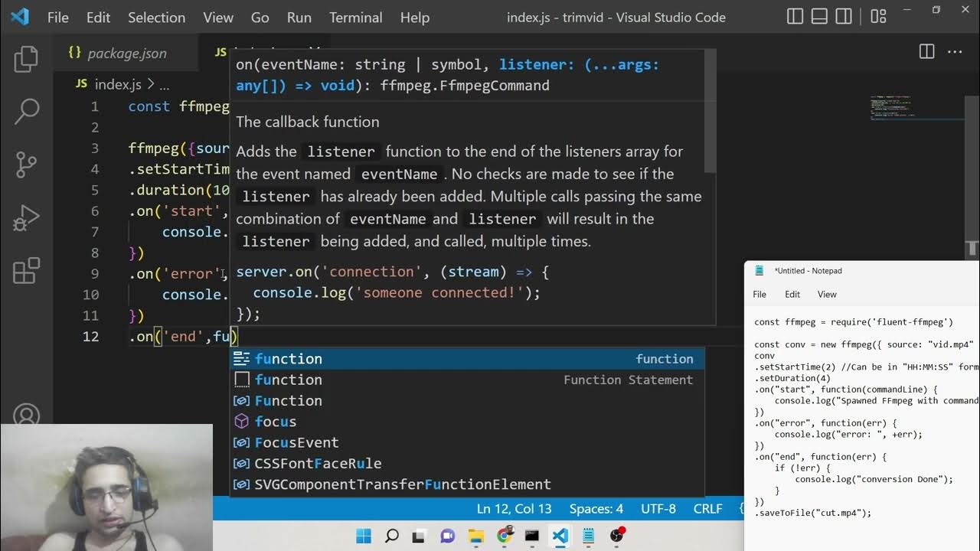Click the hover tooltip's vertical scrollbar
Screen dimensions: 980x551
coord(710,115)
